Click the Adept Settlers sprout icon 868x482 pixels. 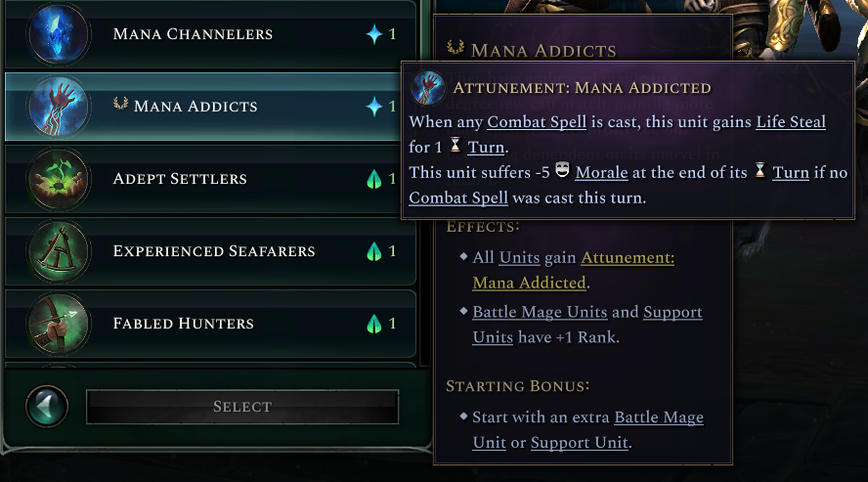pyautogui.click(x=59, y=179)
